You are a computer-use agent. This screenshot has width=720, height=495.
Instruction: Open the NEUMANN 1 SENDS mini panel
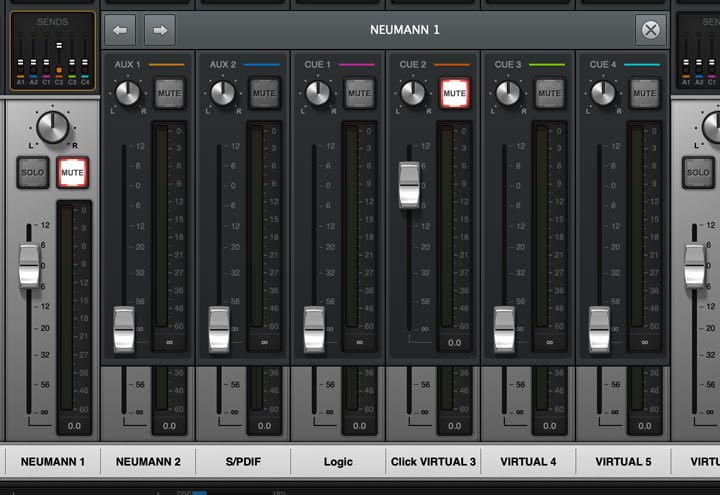[x=53, y=51]
